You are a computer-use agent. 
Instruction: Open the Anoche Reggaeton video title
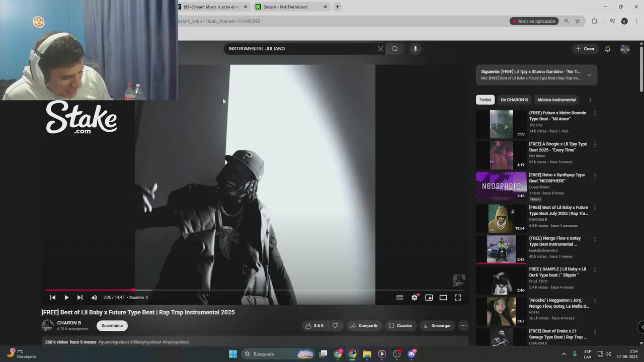point(559,303)
